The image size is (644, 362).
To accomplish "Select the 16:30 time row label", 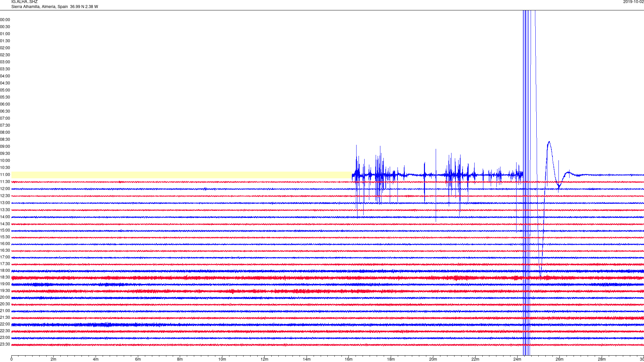I will [5, 250].
